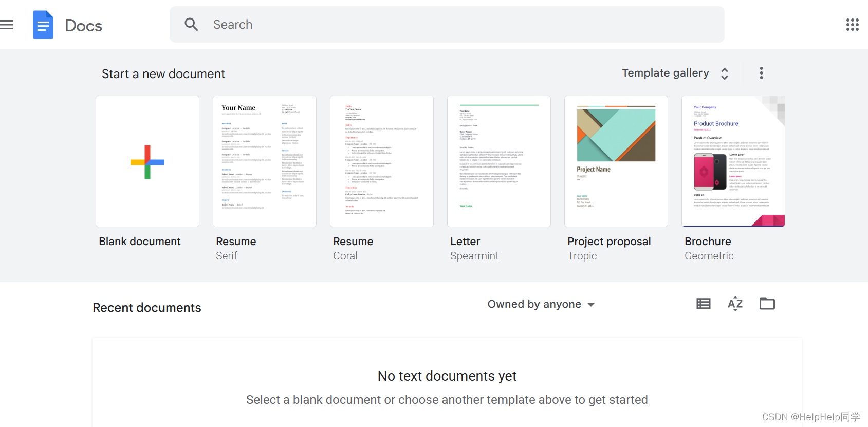Open the Resume Serif template
Screen dimensions: 868x427
pos(265,161)
